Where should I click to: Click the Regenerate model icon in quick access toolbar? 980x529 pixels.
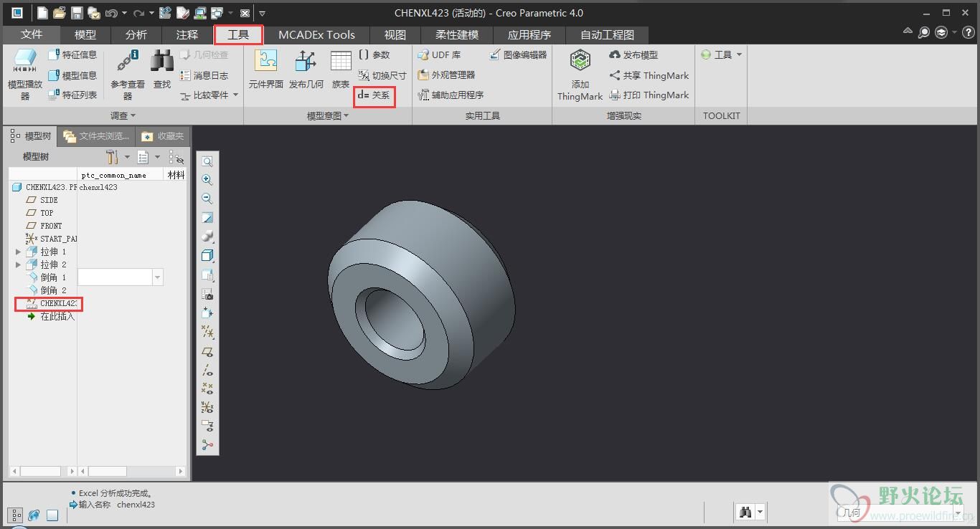[166, 13]
